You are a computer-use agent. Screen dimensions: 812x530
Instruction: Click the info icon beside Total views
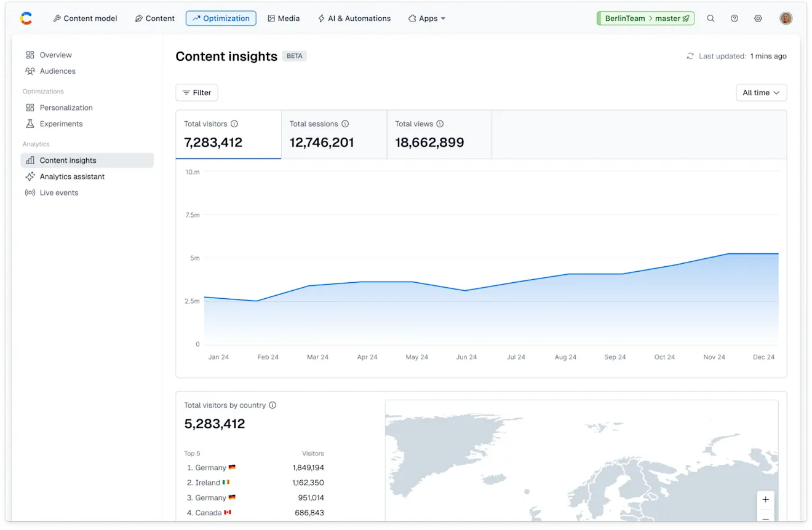[440, 124]
